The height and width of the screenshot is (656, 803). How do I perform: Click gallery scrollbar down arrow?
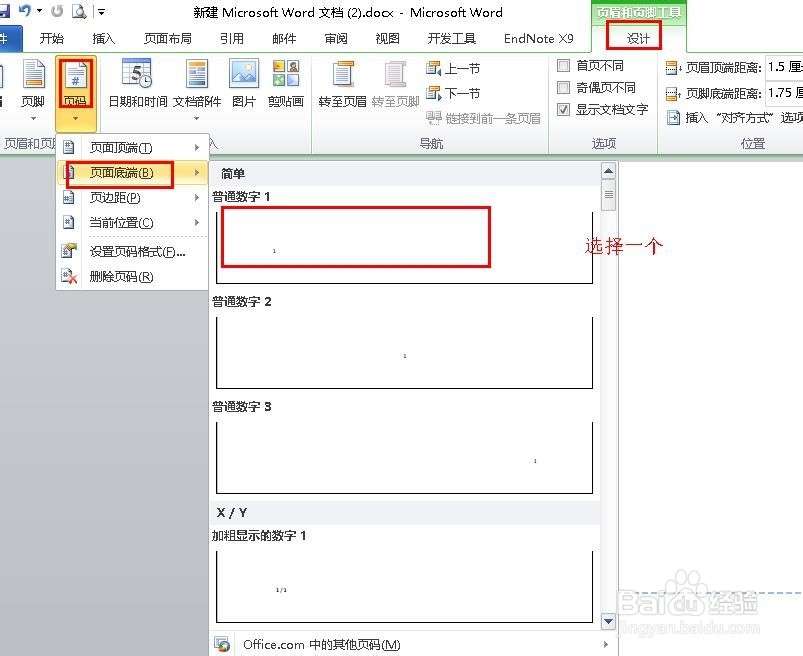608,621
